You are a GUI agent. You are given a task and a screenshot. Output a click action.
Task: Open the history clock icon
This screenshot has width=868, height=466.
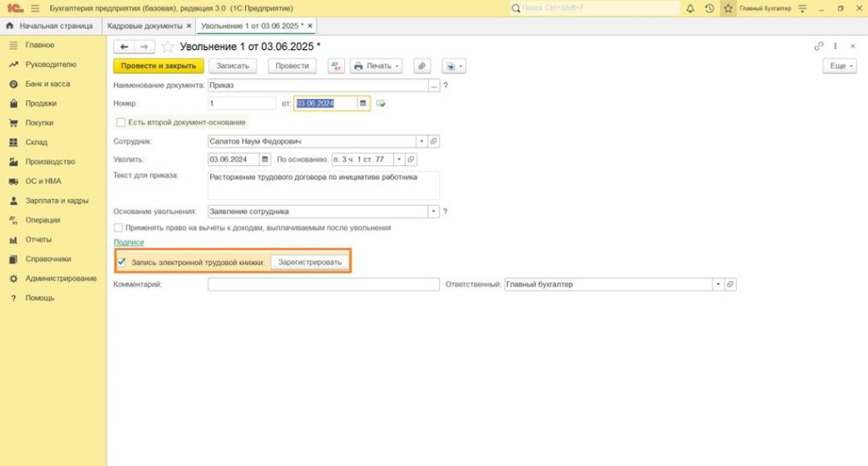(x=709, y=8)
